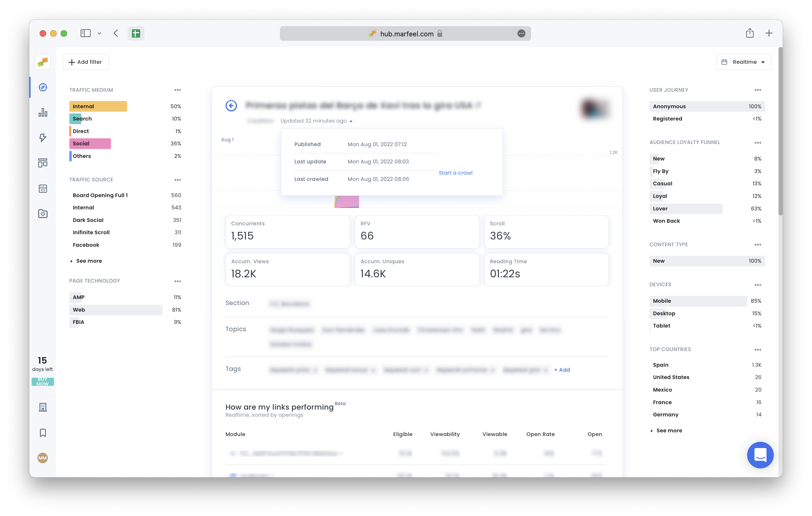Open the chat support bubble
The width and height of the screenshot is (812, 516).
760,455
